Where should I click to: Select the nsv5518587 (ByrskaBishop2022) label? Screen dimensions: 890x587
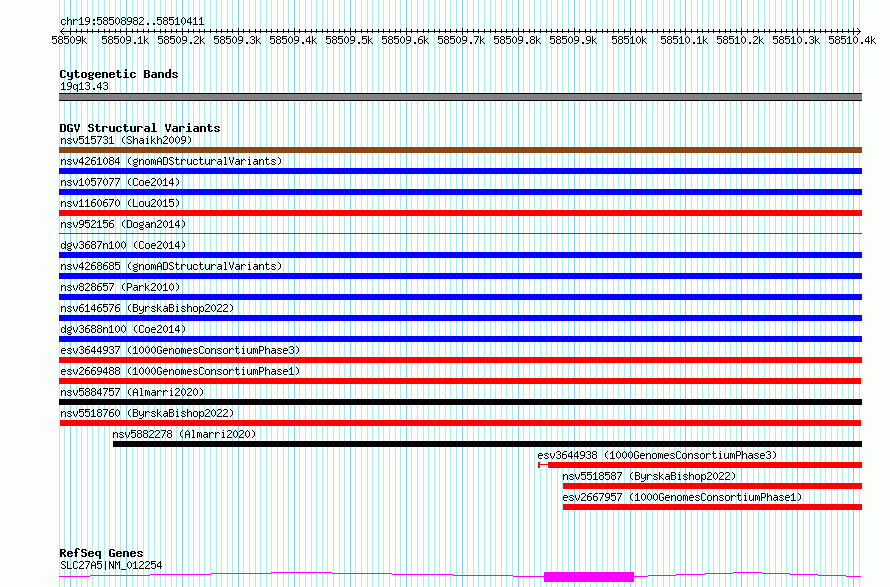click(x=649, y=476)
